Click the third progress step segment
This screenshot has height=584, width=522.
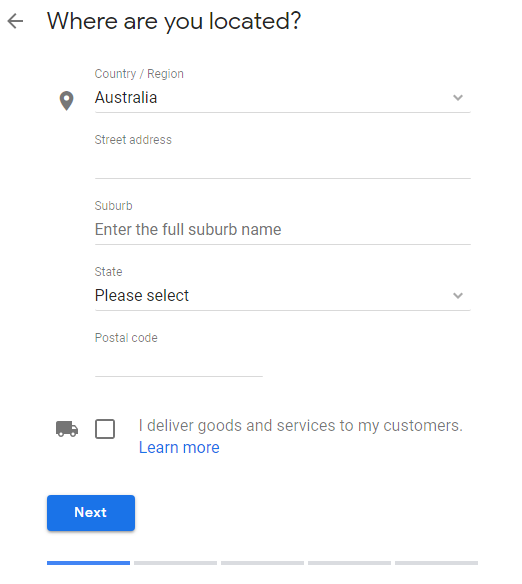tap(262, 563)
